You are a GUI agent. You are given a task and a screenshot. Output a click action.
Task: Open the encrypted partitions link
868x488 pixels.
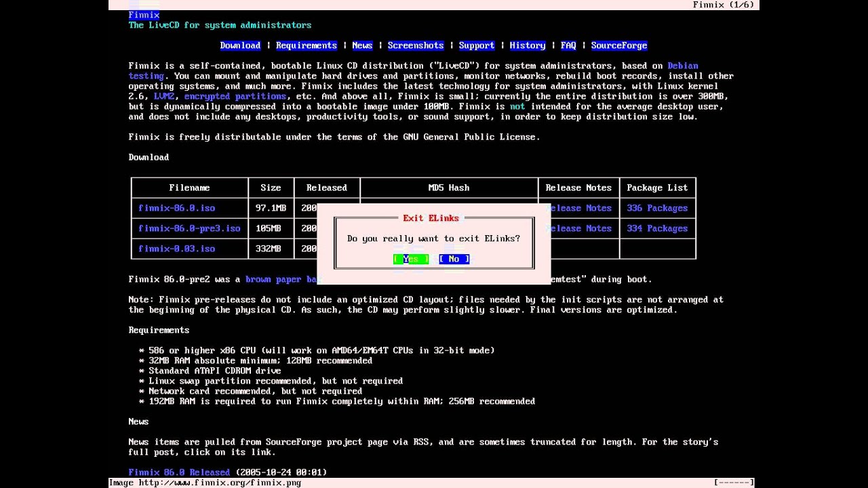(x=235, y=96)
